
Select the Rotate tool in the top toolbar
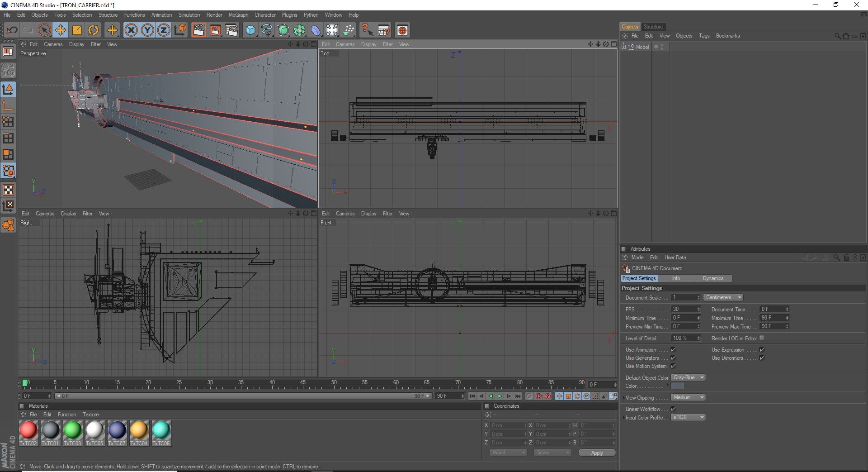coord(93,30)
